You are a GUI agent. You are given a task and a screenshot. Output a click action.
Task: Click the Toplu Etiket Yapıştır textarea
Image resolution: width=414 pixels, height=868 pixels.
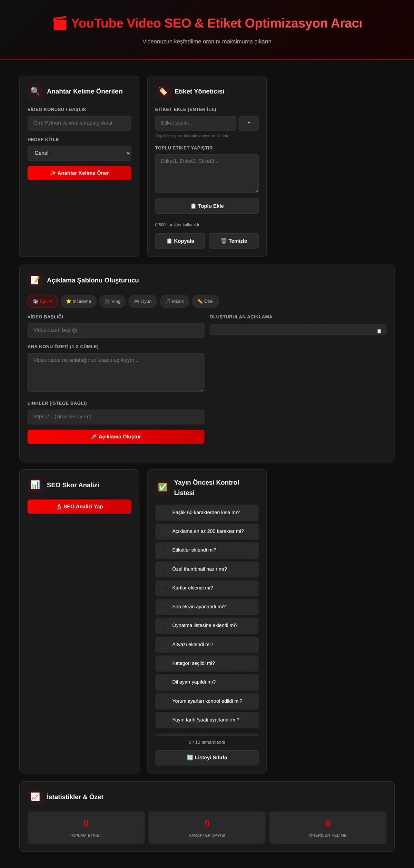click(x=207, y=173)
